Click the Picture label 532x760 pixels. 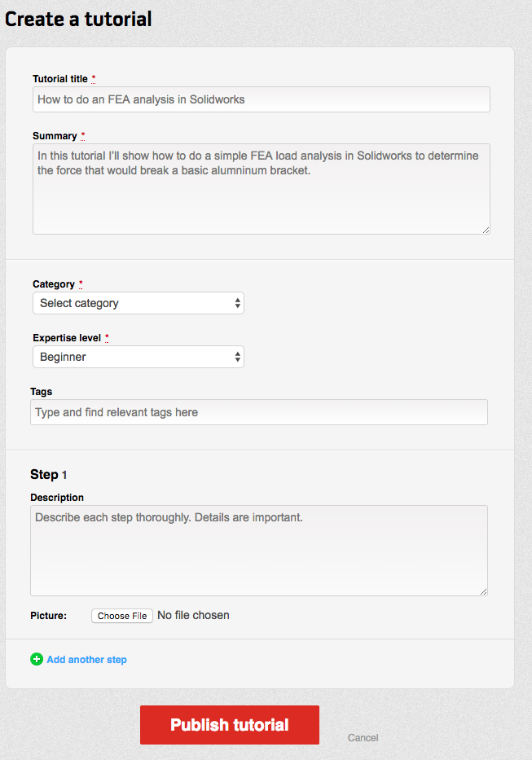pyautogui.click(x=48, y=616)
